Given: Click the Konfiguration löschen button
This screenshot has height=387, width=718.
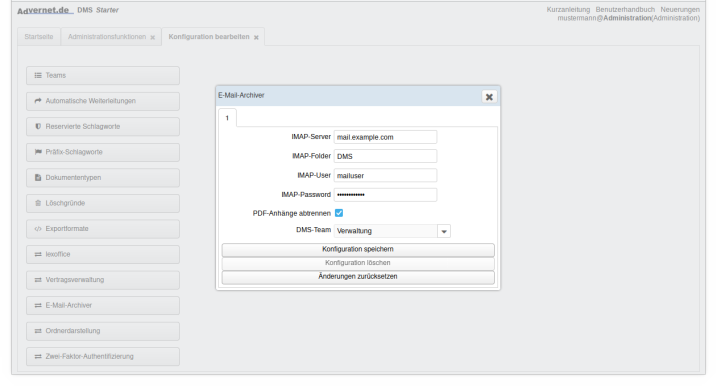Looking at the screenshot, I should point(358,263).
